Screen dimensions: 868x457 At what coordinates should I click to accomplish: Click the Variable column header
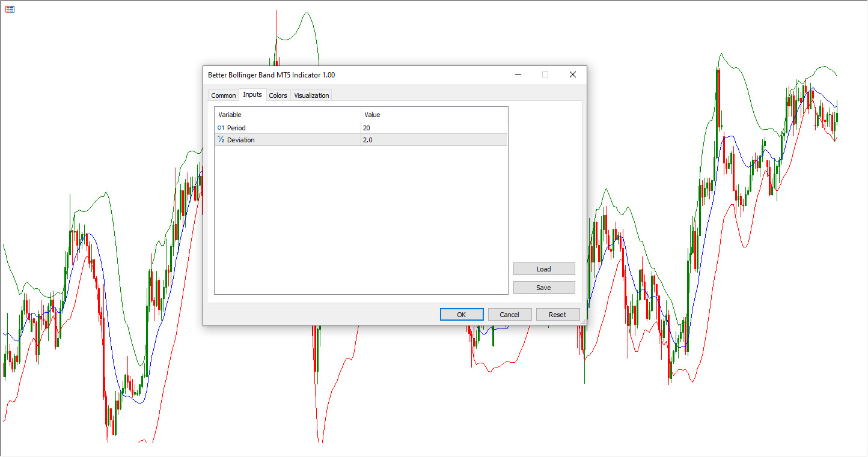click(287, 115)
